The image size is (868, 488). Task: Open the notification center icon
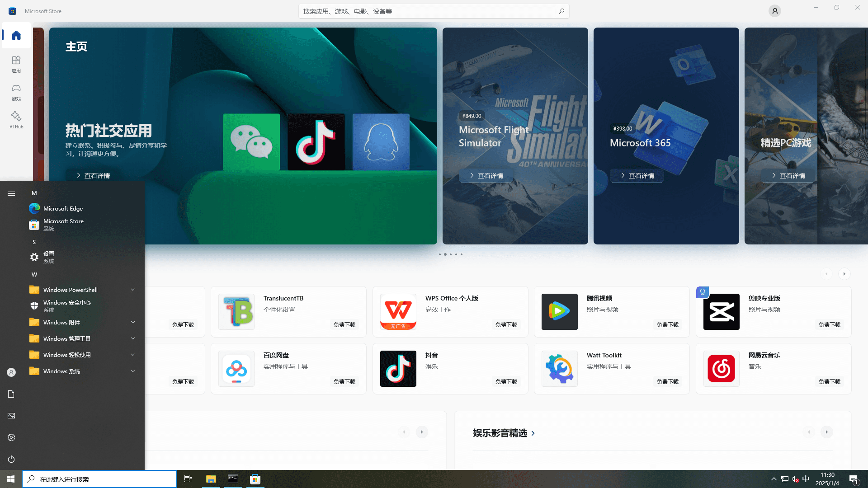pos(854,479)
